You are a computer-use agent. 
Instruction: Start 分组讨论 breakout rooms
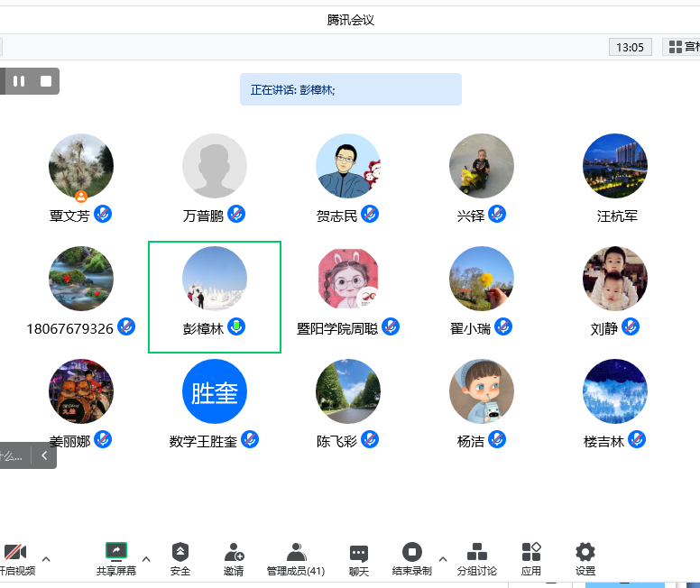click(x=476, y=557)
